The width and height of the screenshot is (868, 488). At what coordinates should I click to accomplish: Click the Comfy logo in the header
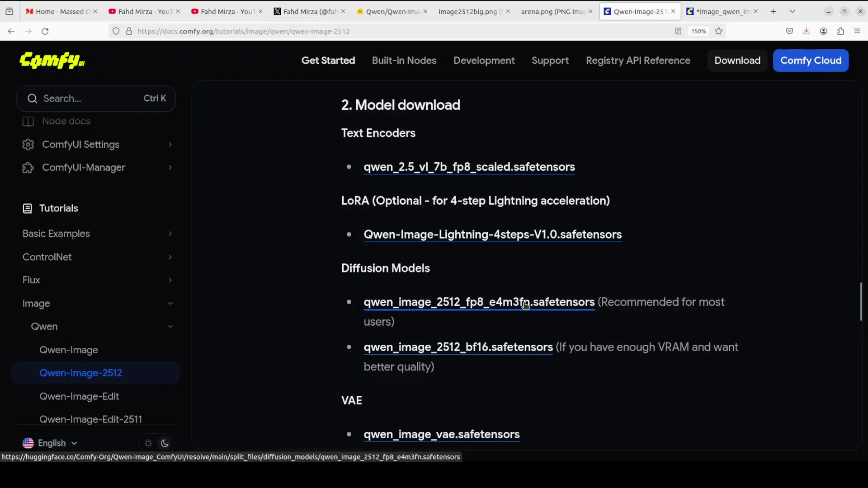52,61
